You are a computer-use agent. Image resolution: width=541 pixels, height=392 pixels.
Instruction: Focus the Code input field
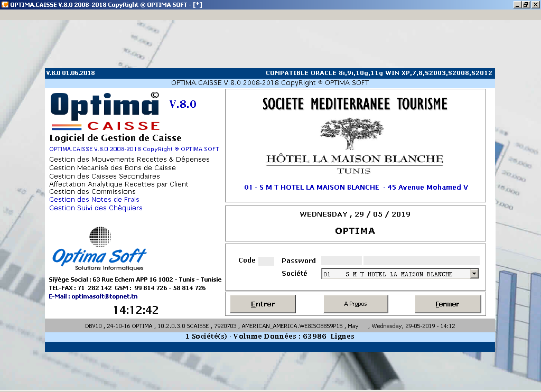[266, 261]
